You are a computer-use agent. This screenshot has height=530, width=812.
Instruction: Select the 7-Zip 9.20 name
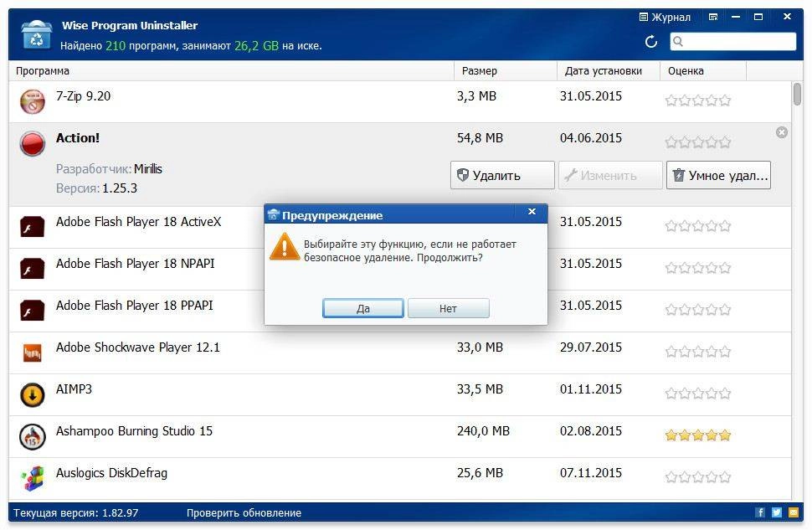tap(83, 96)
